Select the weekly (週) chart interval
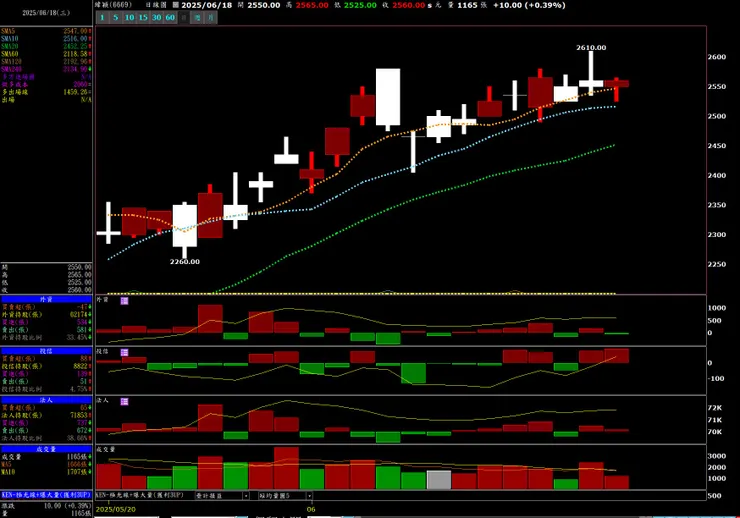Viewport: 740px width, 518px height. (x=198, y=17)
